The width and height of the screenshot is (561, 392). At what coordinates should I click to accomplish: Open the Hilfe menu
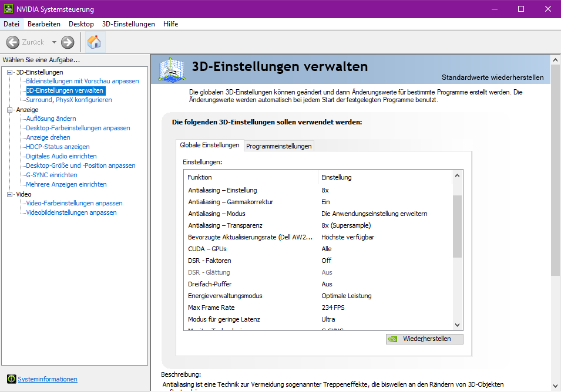coord(171,24)
